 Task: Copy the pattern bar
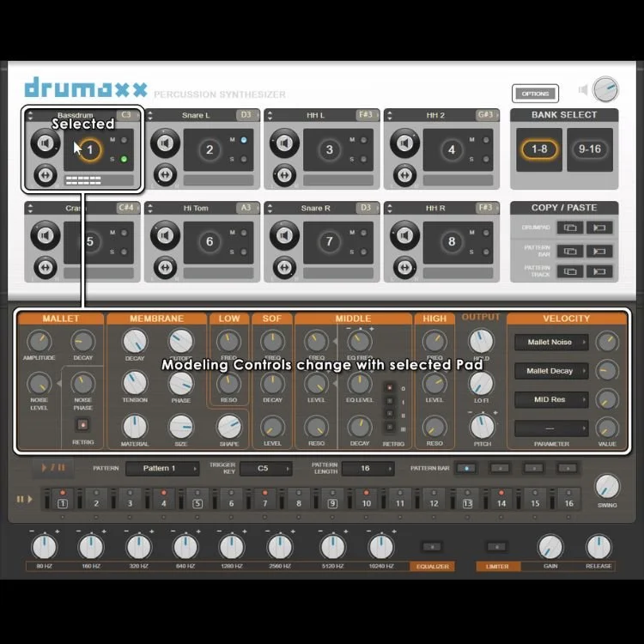(x=570, y=252)
